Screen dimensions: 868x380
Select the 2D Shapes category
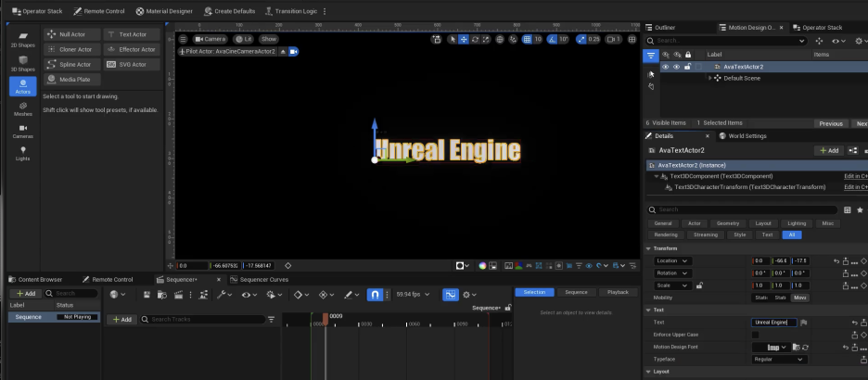pos(22,39)
